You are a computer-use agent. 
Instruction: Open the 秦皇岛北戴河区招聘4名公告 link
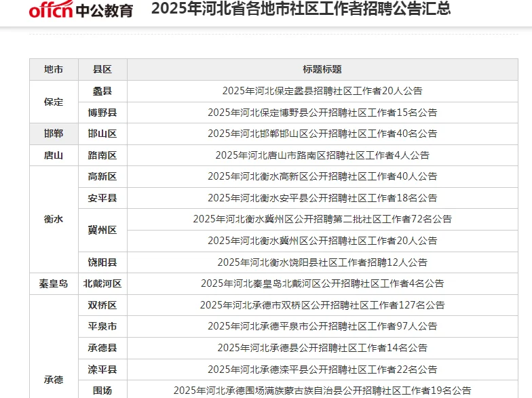click(x=322, y=283)
